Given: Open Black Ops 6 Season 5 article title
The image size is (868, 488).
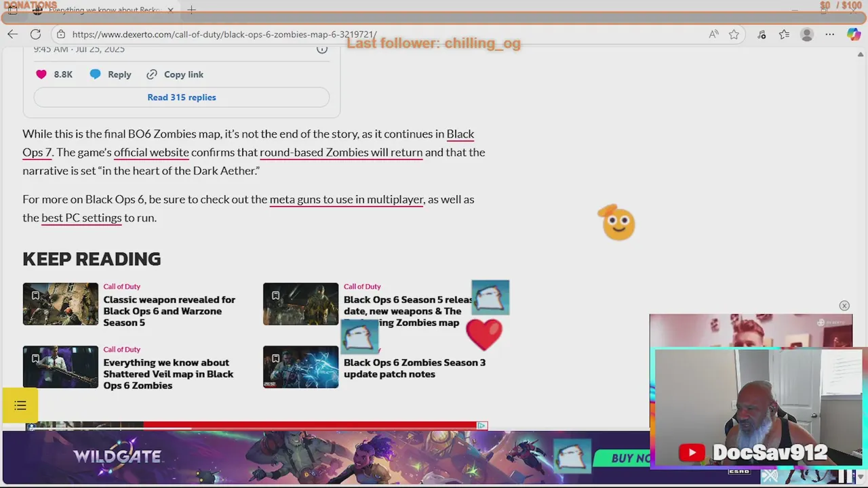Looking at the screenshot, I should click(409, 311).
